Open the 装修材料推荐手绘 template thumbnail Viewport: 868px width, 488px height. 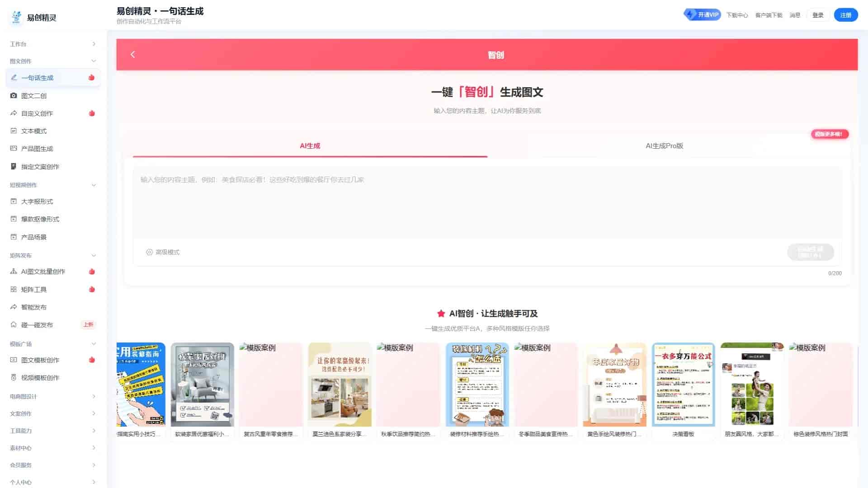tap(477, 385)
